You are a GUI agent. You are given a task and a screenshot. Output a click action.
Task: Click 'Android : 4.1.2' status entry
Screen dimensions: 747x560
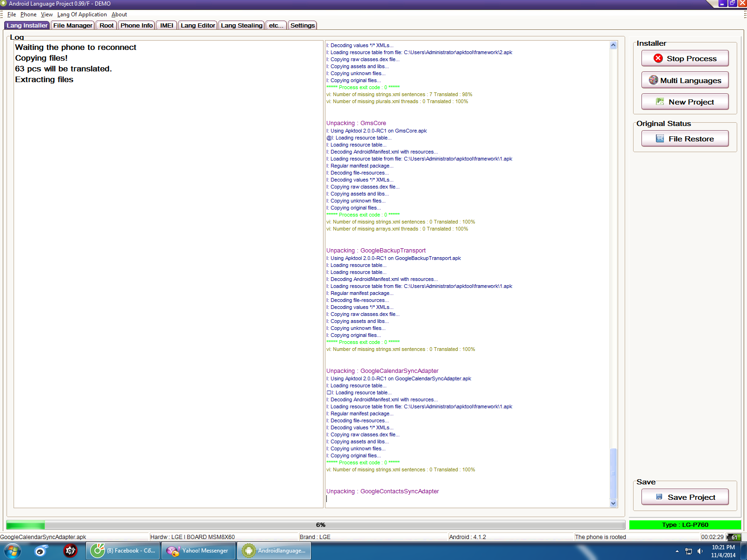(x=467, y=537)
